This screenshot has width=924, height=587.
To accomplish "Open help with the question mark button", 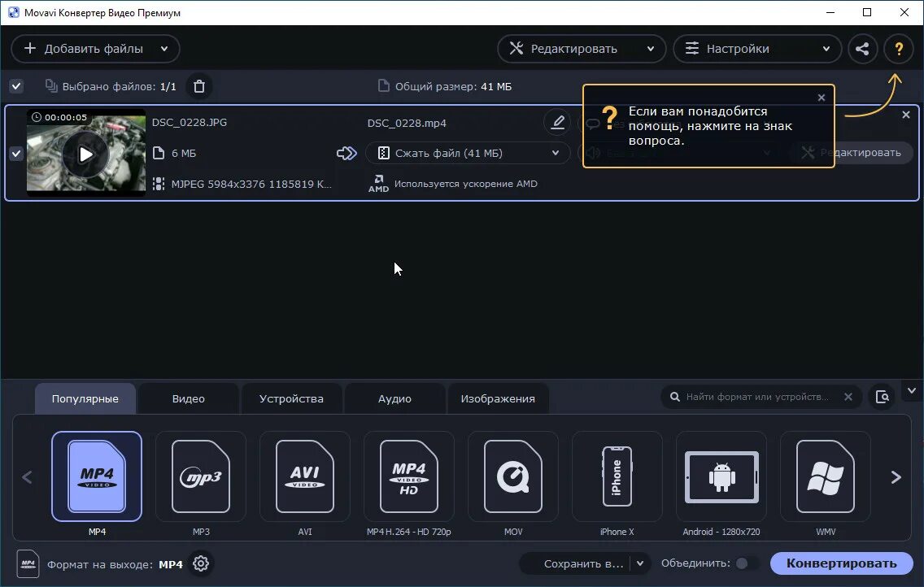I will [x=899, y=49].
